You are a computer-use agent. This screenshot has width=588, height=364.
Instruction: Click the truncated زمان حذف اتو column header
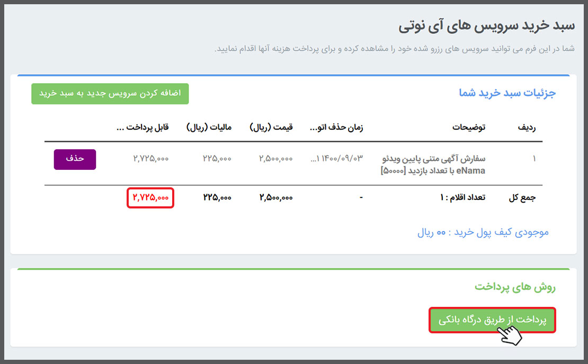click(x=336, y=128)
